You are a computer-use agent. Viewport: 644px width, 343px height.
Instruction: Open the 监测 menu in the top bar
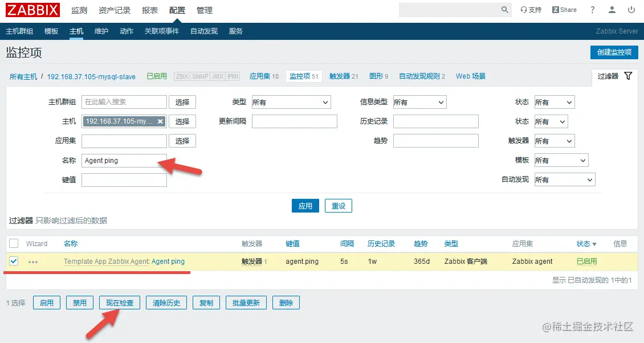(x=79, y=10)
